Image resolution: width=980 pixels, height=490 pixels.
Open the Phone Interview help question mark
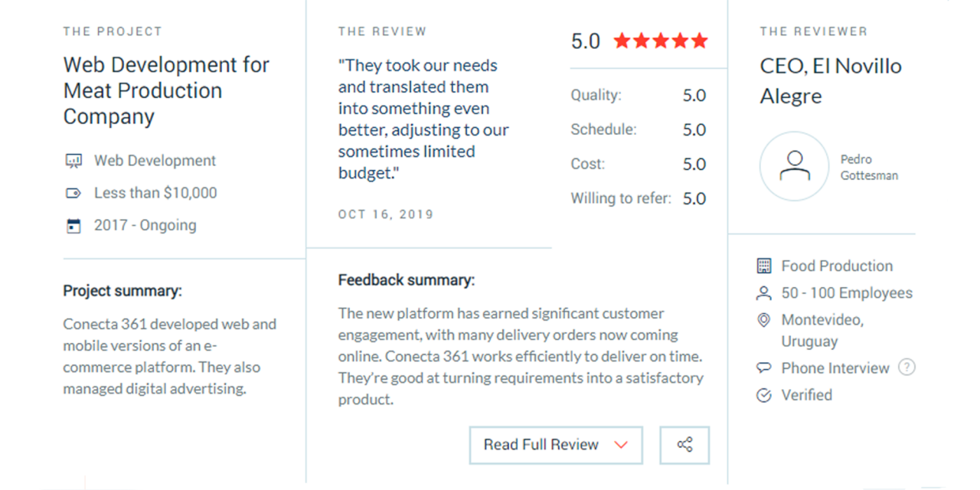pyautogui.click(x=906, y=367)
